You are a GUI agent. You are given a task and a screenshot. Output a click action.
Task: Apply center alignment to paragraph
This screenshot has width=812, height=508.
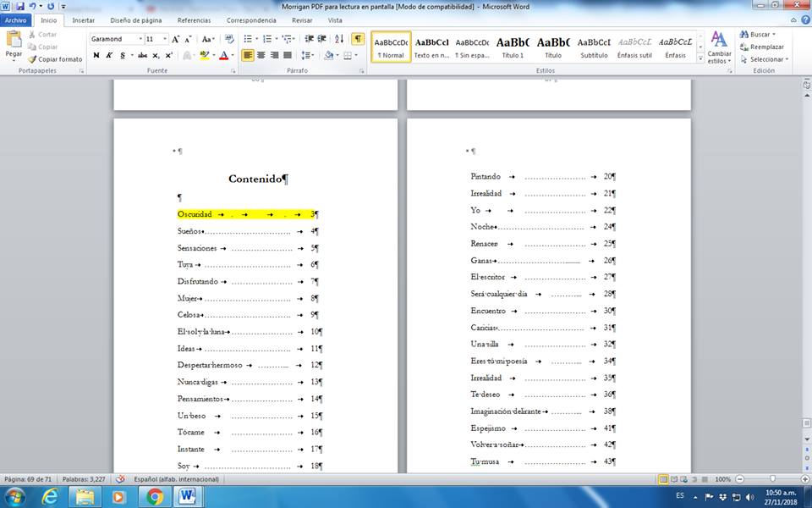tap(261, 56)
